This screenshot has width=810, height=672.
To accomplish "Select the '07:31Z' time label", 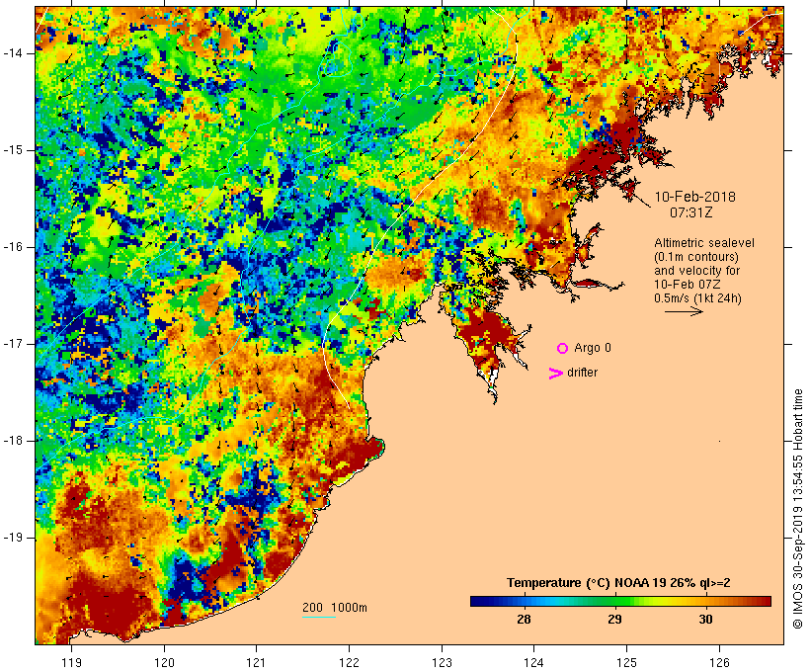I will click(691, 212).
